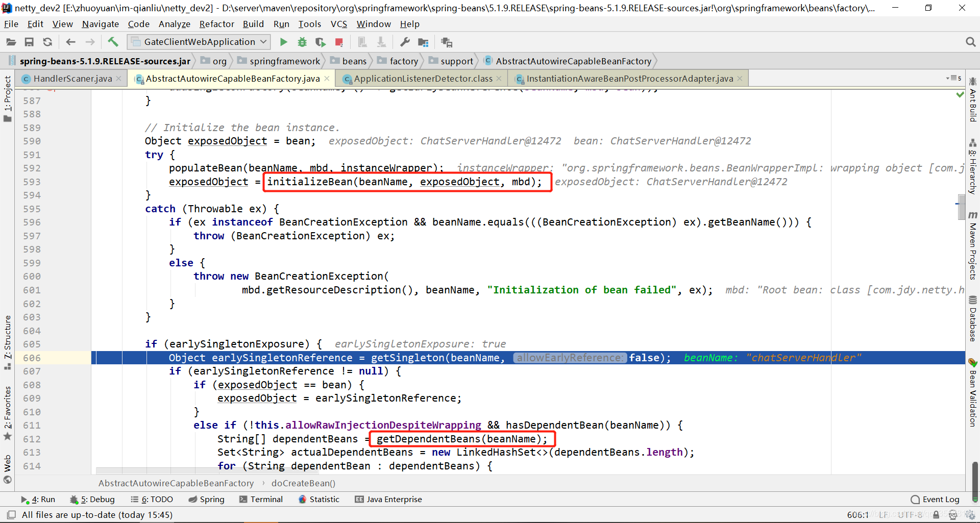980x523 pixels.
Task: Open the Event Log
Action: pyautogui.click(x=935, y=500)
